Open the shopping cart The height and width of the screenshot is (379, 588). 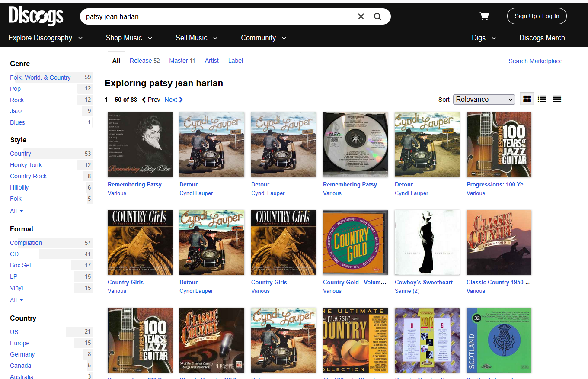point(484,16)
